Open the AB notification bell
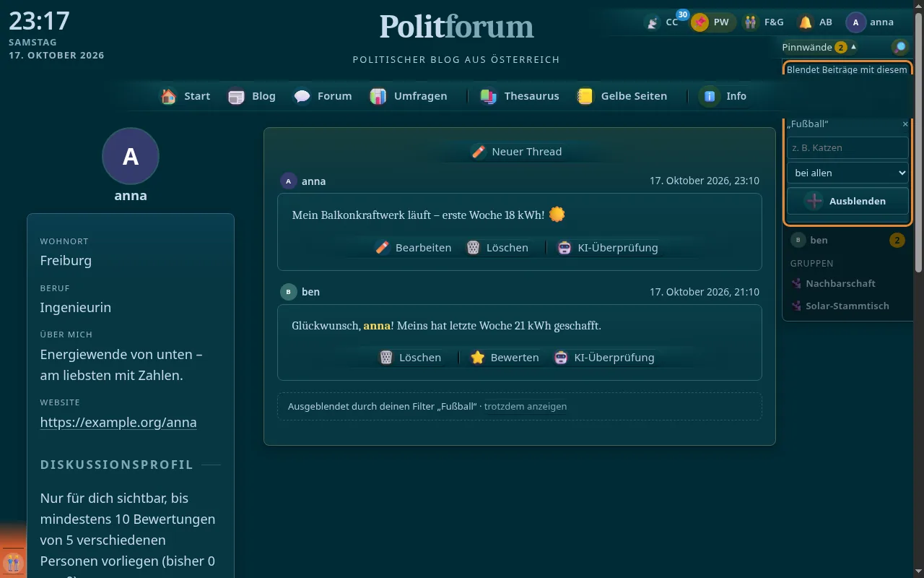Image resolution: width=924 pixels, height=578 pixels. [806, 22]
